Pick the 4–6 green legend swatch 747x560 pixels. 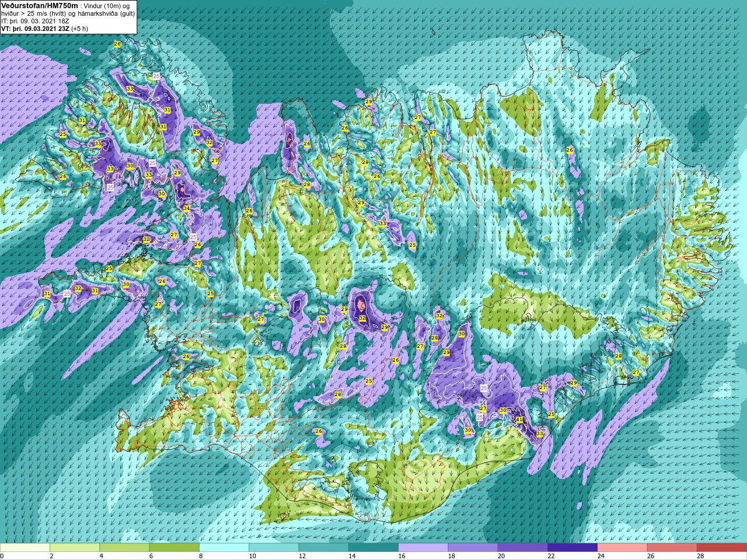click(x=124, y=548)
